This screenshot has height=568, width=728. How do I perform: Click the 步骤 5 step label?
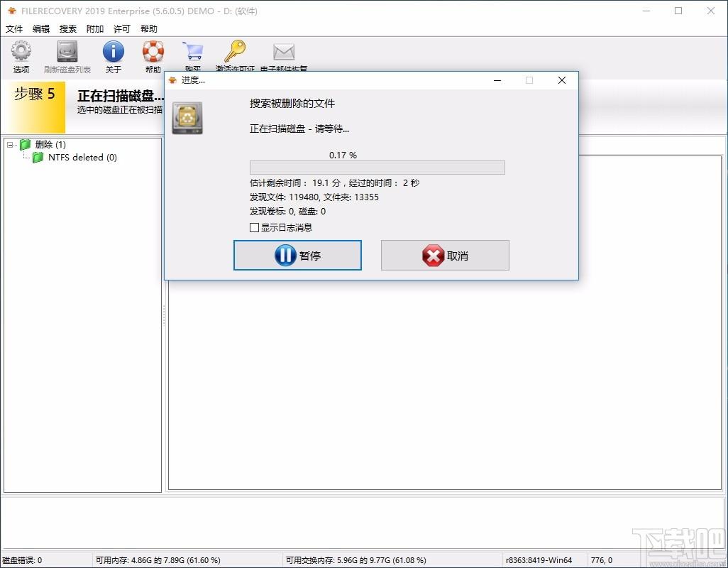pyautogui.click(x=34, y=94)
